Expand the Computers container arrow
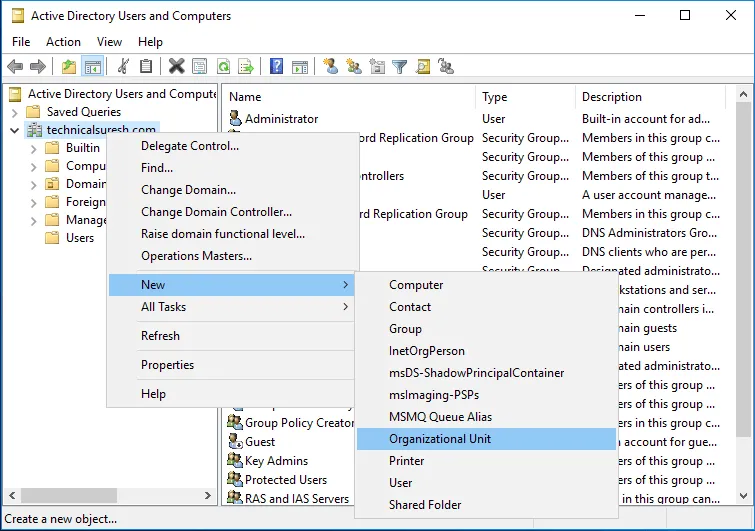 tap(33, 167)
